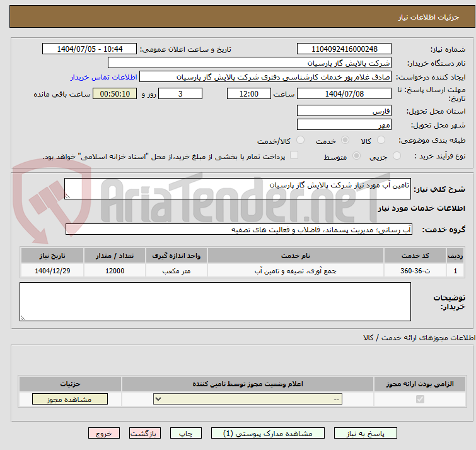Viewport: 476px width, 450px height.
Task: Click the 'چاپ' print button
Action: [x=186, y=434]
